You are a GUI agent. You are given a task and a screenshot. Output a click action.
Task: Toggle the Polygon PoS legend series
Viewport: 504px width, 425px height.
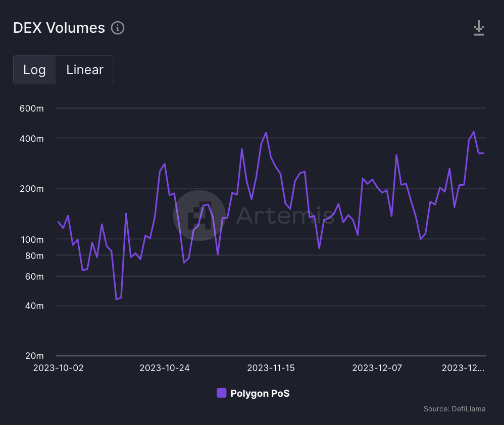pos(260,393)
